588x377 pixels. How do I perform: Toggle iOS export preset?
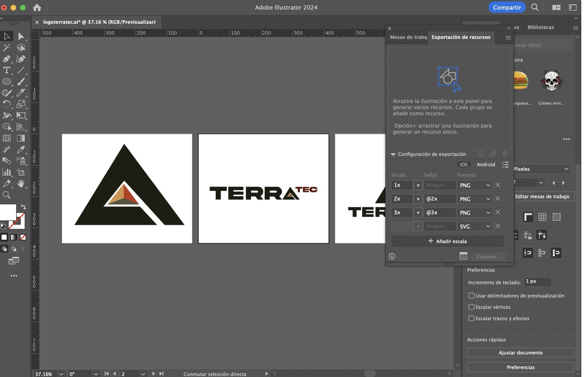click(464, 164)
